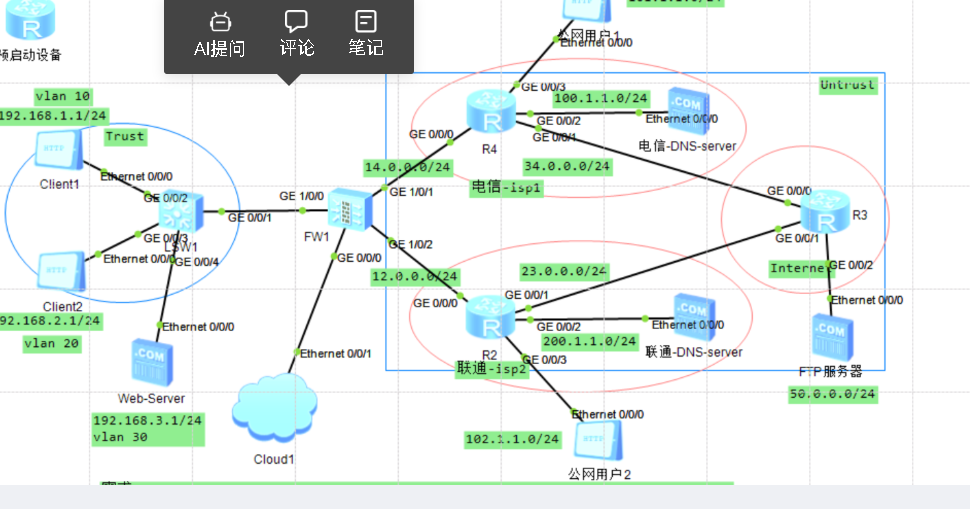The image size is (970, 517).
Task: Click the 12.0.0.0/24 network label
Action: coord(414,276)
